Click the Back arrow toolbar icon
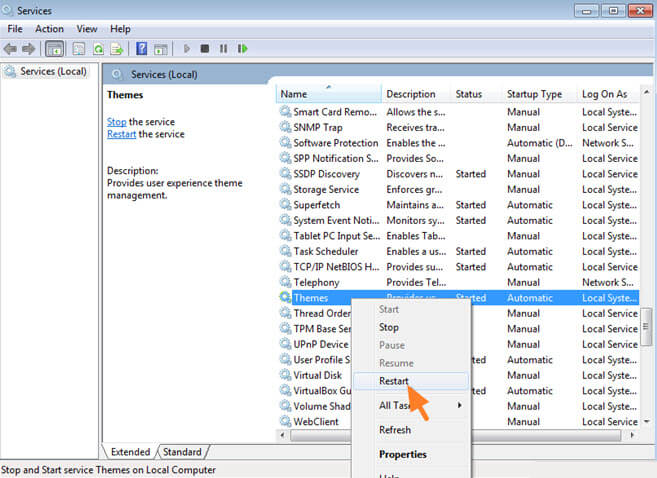The width and height of the screenshot is (657, 478). click(10, 49)
